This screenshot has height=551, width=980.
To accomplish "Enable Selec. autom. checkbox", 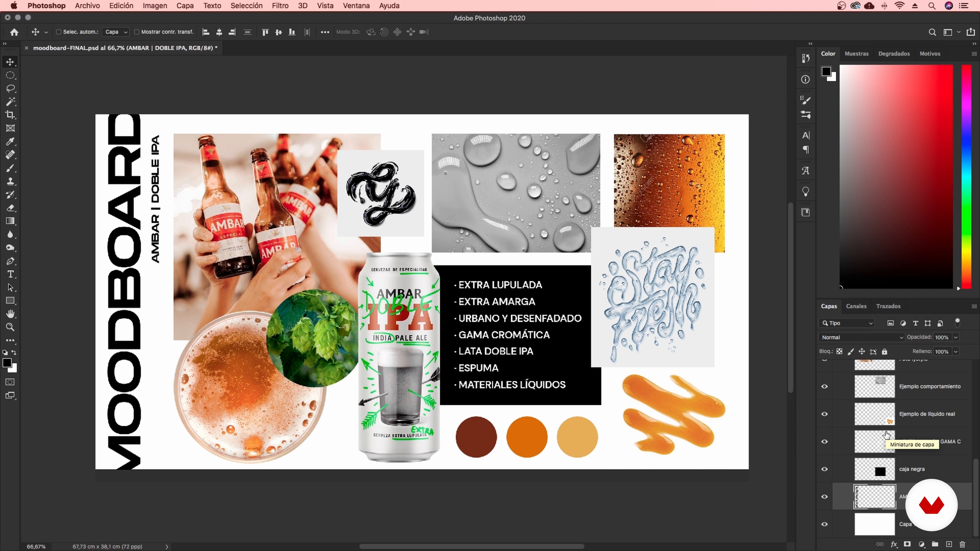I will point(59,32).
